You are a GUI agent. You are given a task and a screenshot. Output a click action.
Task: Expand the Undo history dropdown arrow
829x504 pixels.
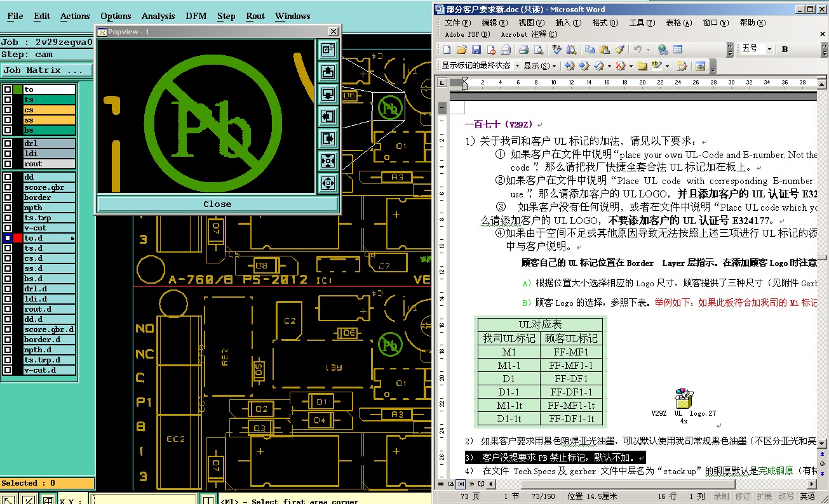648,50
